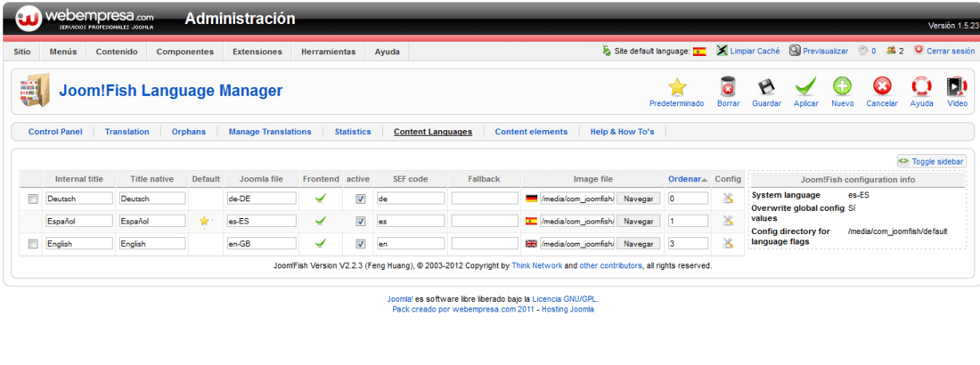This screenshot has height=365, width=980.
Task: Toggle the active checkbox for English
Action: [x=360, y=244]
